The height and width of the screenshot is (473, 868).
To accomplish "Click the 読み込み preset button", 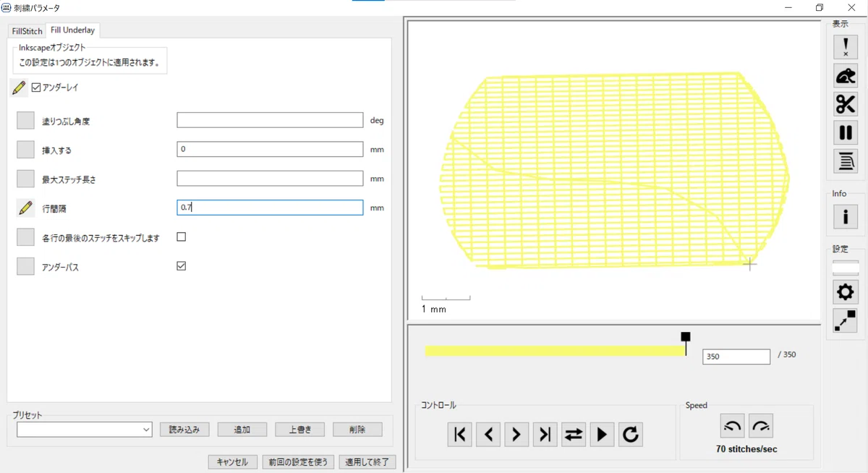I will click(x=184, y=430).
